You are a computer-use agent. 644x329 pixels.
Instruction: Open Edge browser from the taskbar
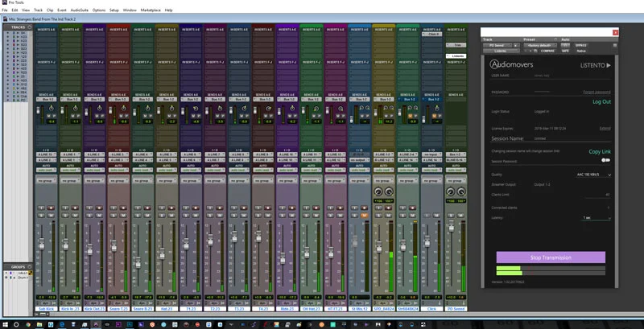pos(62,324)
